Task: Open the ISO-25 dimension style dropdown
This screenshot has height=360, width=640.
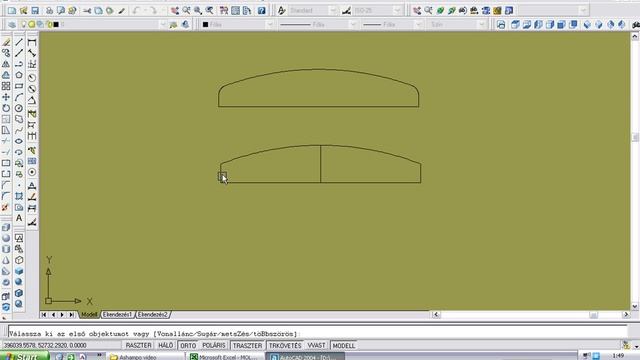Action: pyautogui.click(x=397, y=11)
